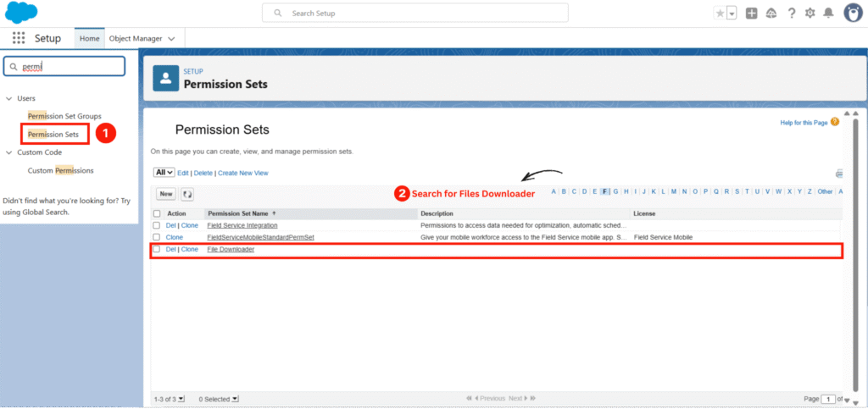Filter by letter P
Viewport: 868px width, 409px height.
705,191
